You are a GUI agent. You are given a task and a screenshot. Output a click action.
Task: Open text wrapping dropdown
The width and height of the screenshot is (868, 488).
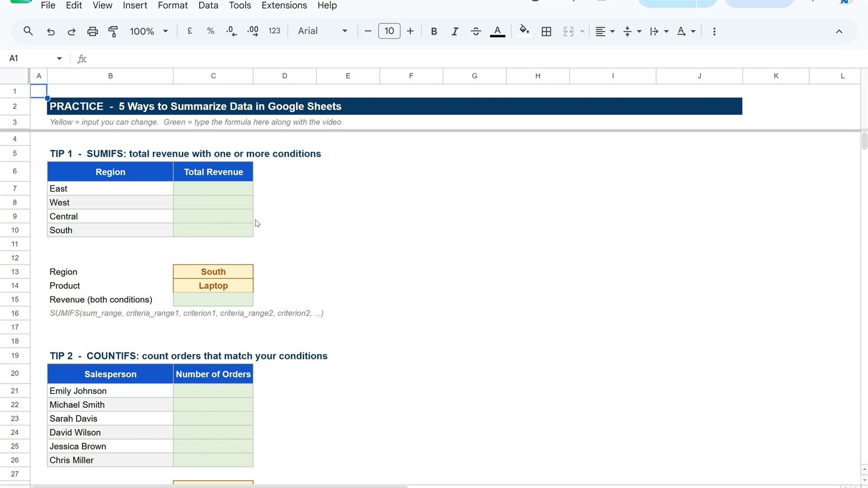[x=659, y=31]
